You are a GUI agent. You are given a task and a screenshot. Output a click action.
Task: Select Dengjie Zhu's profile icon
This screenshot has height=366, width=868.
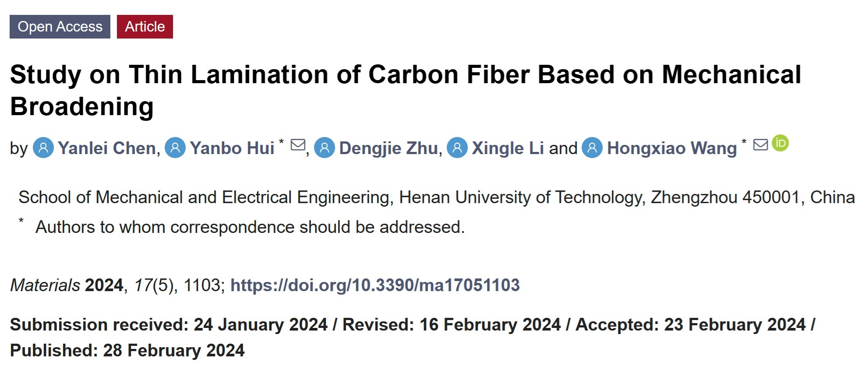pyautogui.click(x=325, y=148)
